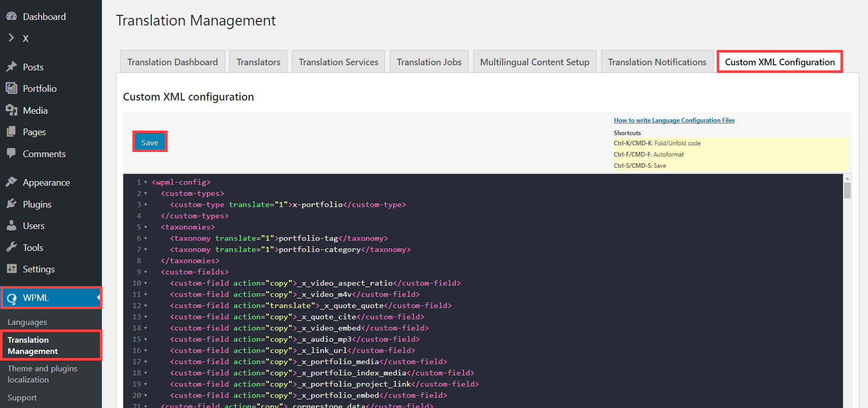Toggle fold arrow on line 10

146,283
